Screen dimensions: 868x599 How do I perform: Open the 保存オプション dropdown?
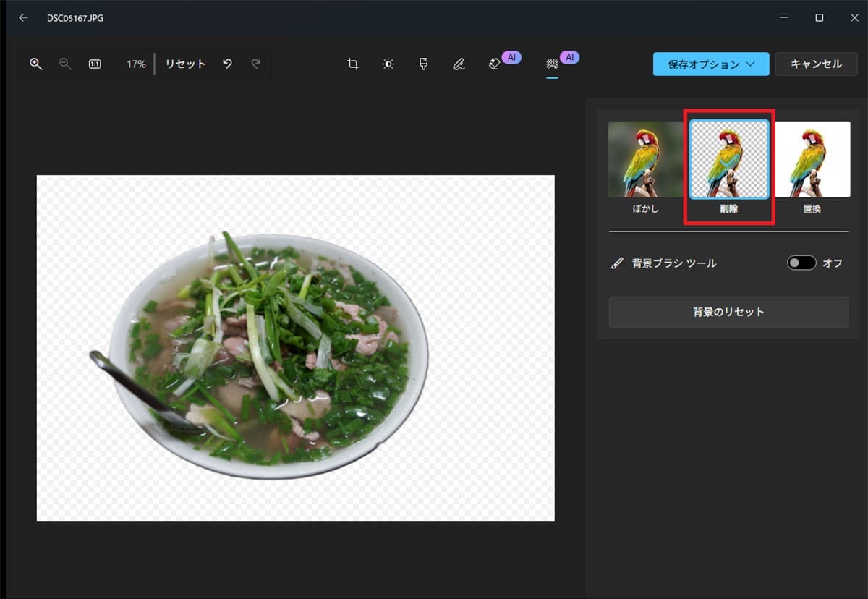pyautogui.click(x=710, y=64)
